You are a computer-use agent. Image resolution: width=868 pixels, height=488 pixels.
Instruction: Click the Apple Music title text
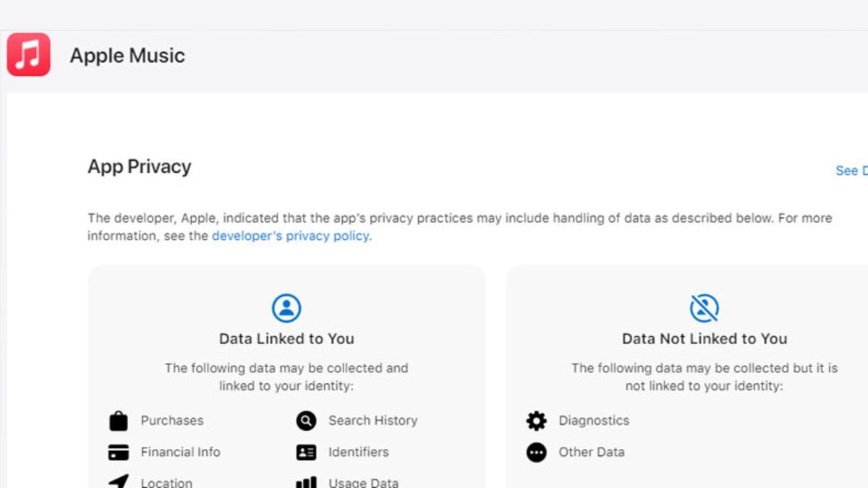(x=127, y=56)
